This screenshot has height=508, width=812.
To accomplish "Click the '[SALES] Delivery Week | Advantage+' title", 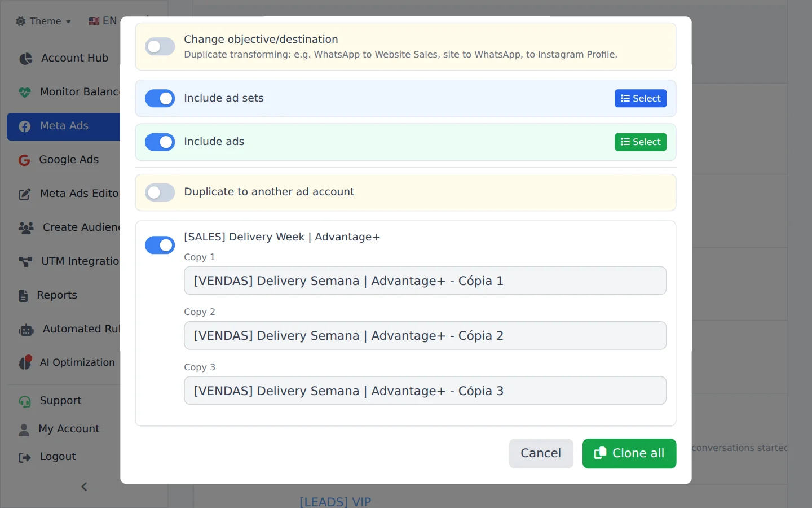I will 282,237.
